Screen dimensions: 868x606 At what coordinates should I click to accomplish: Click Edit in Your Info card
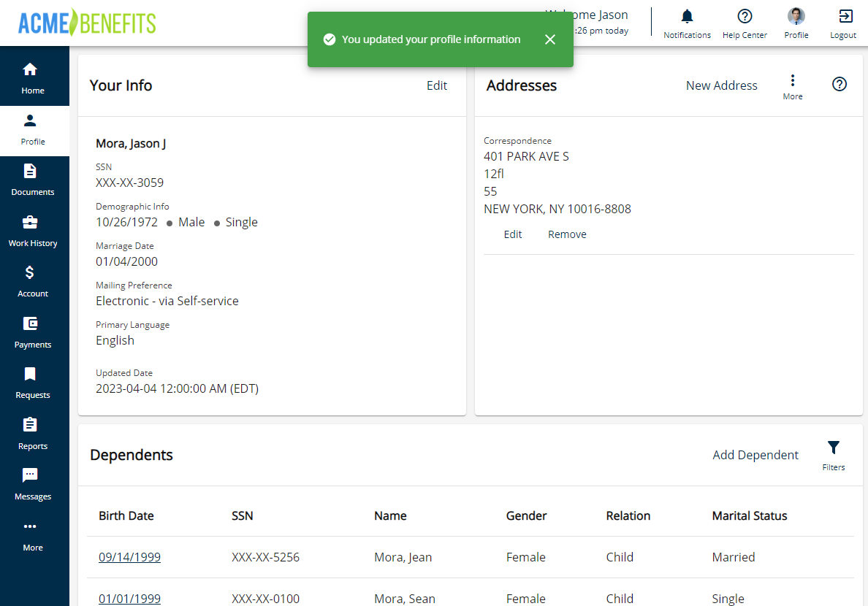click(437, 85)
